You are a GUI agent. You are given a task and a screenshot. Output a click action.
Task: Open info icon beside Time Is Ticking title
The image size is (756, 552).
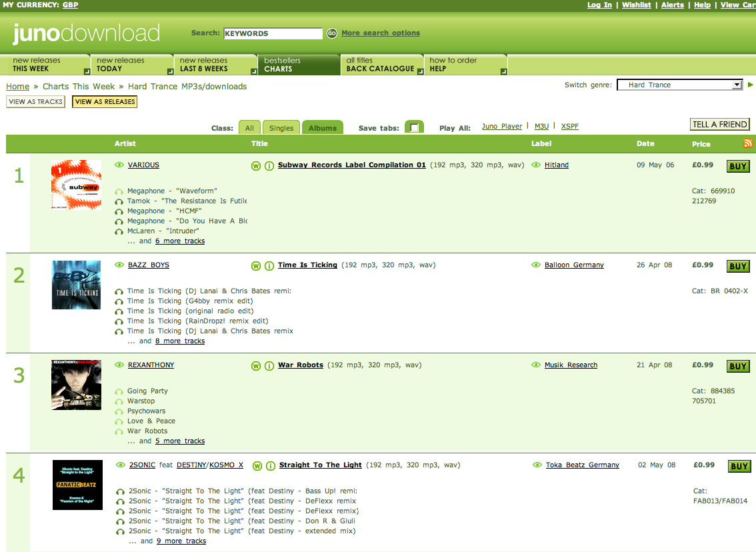[x=269, y=266]
